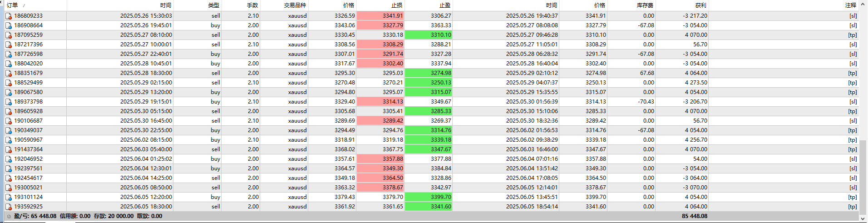The height and width of the screenshot is (223, 868).
Task: Click the profit value 4 273.50
Action: [x=696, y=83]
